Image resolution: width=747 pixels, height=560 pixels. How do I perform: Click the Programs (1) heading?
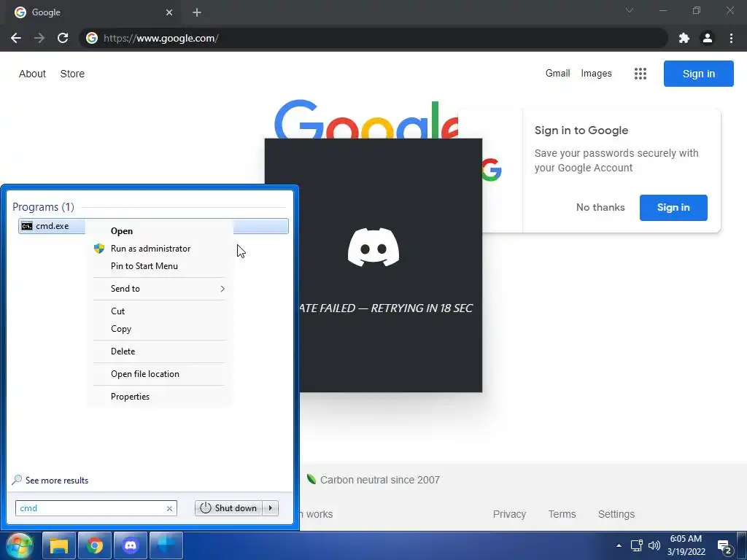point(43,207)
